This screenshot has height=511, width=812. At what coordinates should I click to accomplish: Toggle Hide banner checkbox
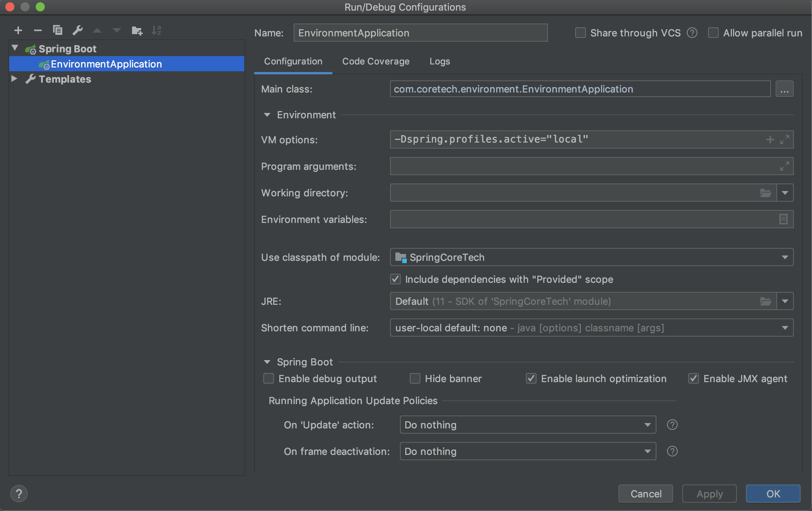click(x=415, y=378)
